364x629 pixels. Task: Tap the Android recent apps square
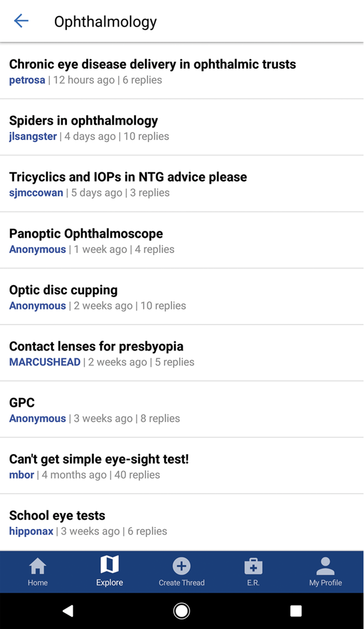(x=295, y=611)
